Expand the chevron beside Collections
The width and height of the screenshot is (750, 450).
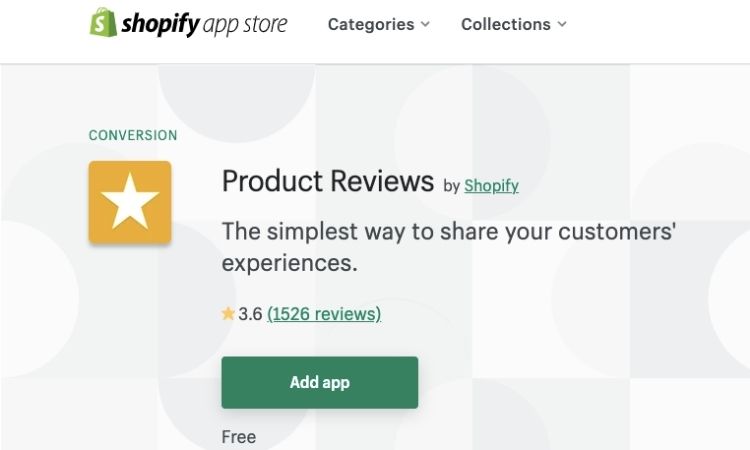562,24
